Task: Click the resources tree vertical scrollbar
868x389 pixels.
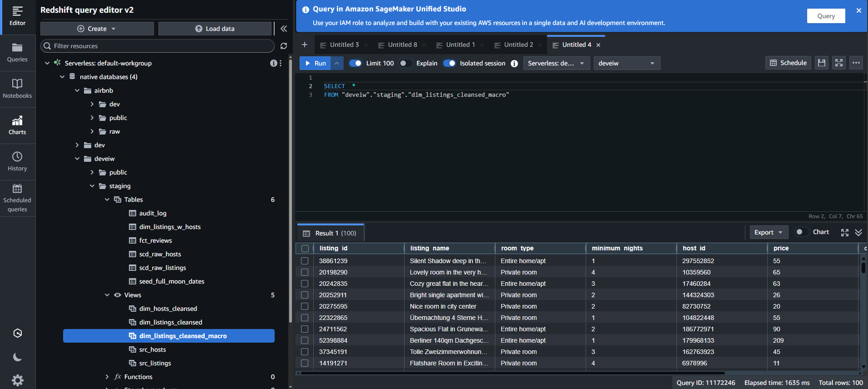Action: tap(290, 191)
